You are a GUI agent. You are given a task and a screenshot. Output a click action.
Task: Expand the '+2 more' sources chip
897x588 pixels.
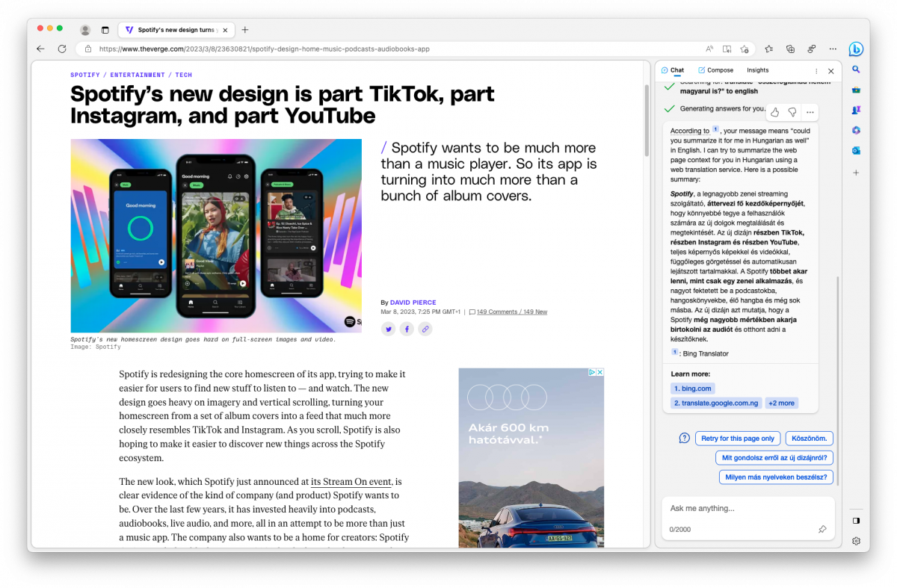pyautogui.click(x=781, y=403)
